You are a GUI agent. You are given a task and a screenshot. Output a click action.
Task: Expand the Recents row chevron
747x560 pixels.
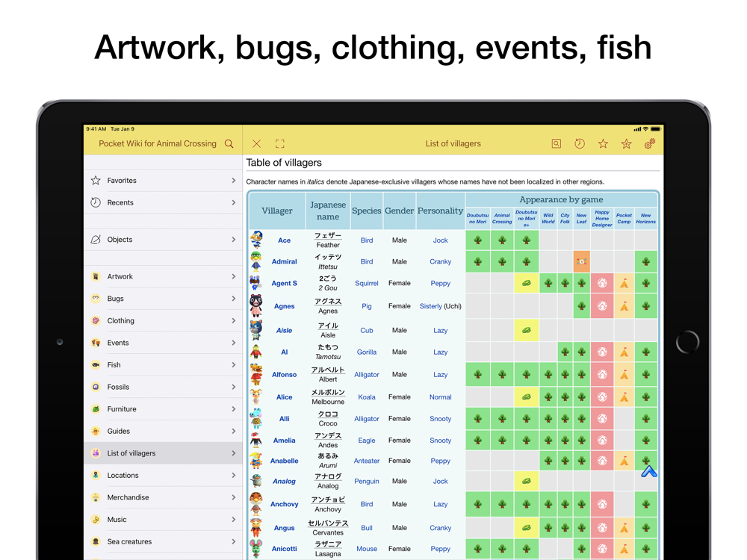point(233,202)
